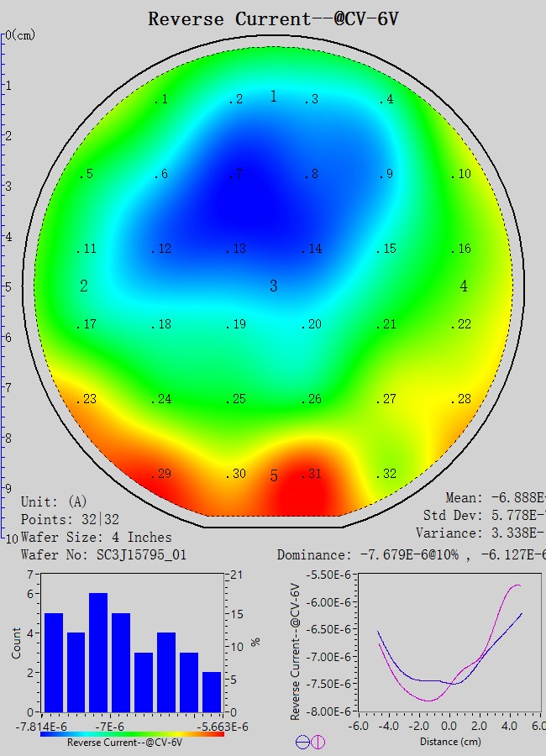The height and width of the screenshot is (756, 546).
Task: Click site marker 4 on right side
Action: coord(464,286)
